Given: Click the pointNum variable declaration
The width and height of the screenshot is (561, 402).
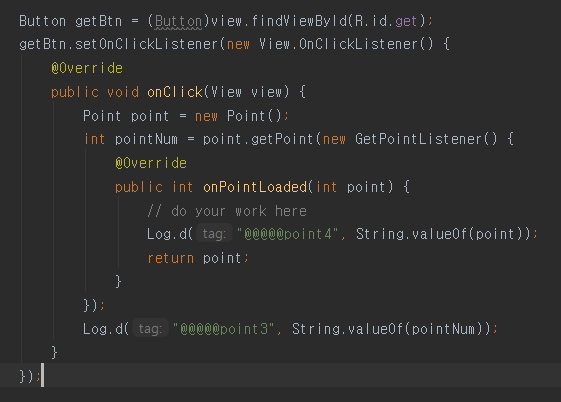Looking at the screenshot, I should point(146,139).
